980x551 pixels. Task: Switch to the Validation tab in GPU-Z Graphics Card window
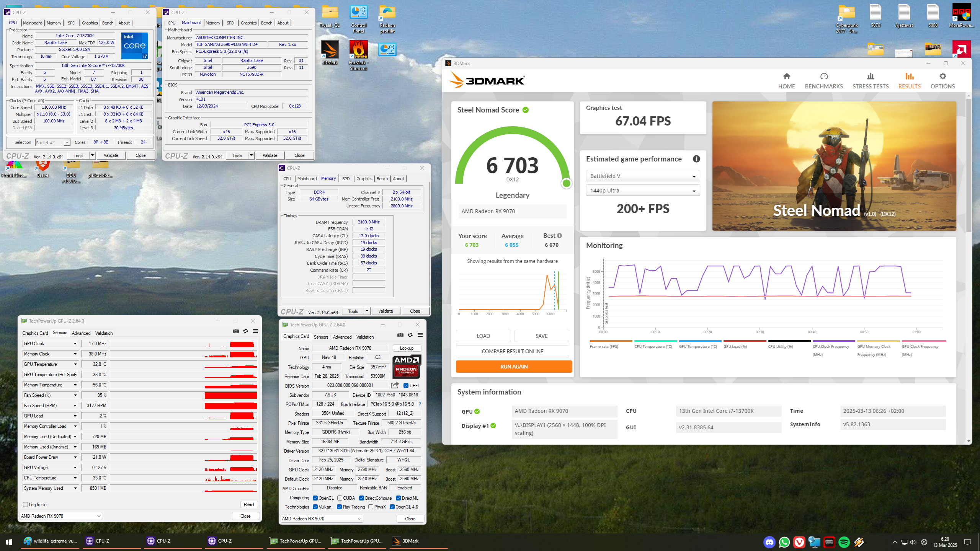(365, 337)
